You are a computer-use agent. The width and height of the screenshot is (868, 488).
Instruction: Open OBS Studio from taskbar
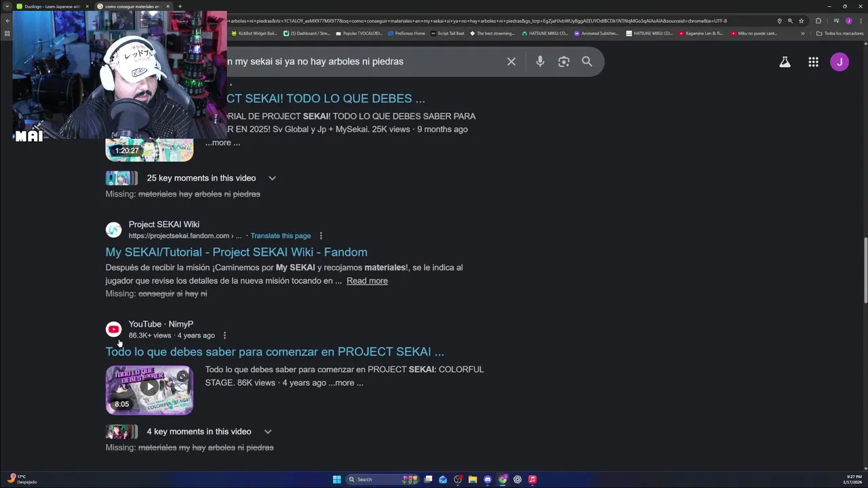pyautogui.click(x=458, y=479)
